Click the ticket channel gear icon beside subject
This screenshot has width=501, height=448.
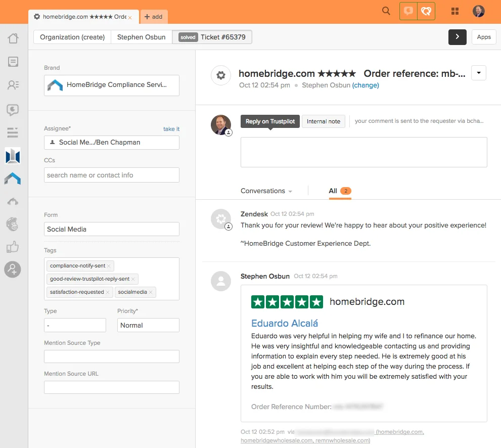click(x=221, y=75)
